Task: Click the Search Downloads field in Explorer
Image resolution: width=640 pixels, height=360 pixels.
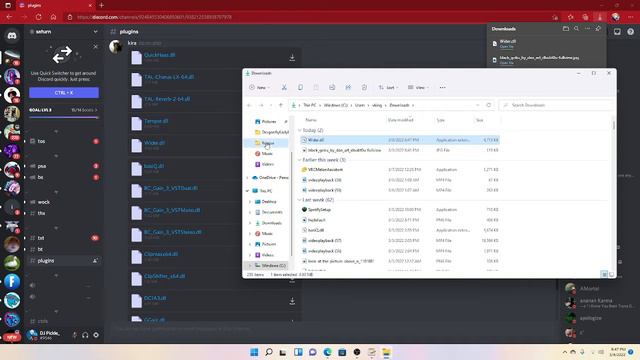Action: click(556, 105)
